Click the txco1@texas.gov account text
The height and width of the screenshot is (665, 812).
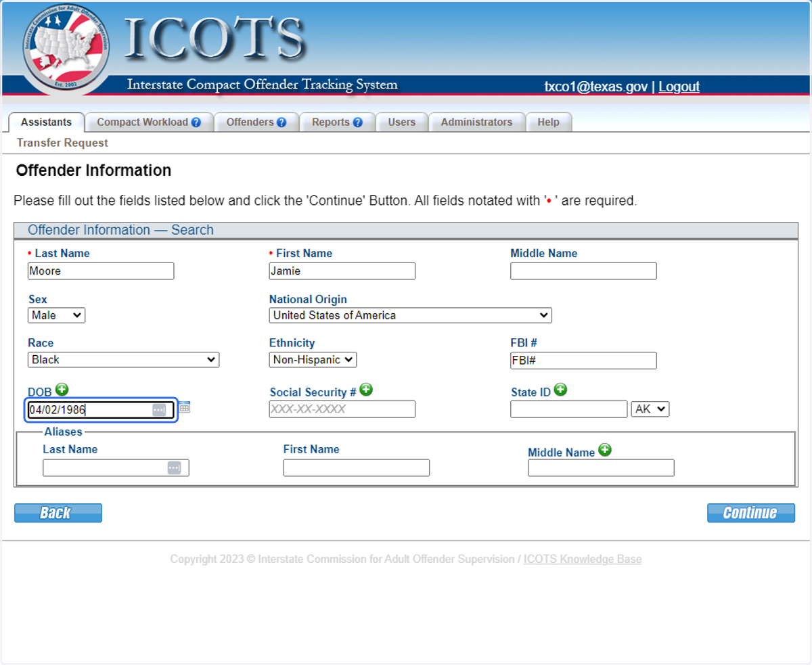[x=596, y=87]
